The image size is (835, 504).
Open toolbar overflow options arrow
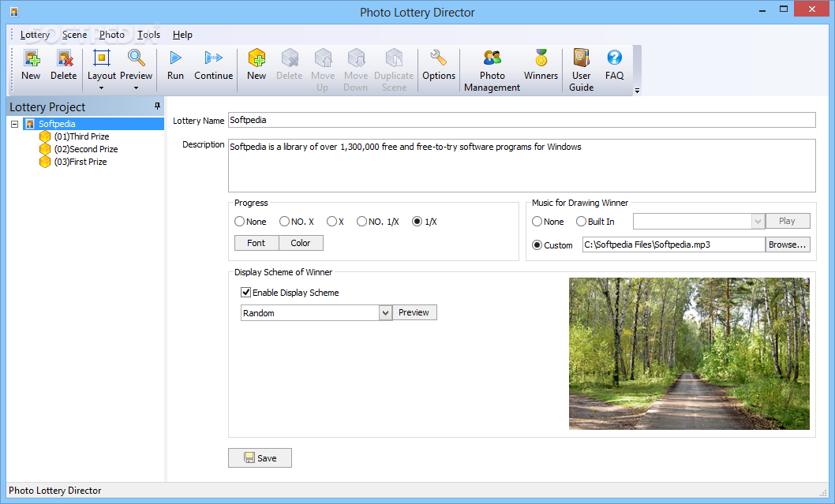point(637,91)
